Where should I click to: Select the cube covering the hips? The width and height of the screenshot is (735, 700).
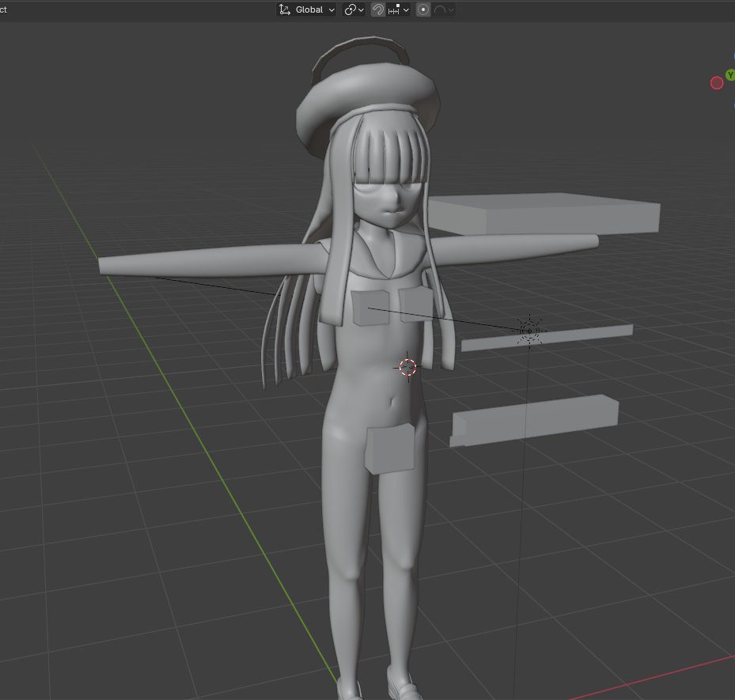tap(389, 448)
